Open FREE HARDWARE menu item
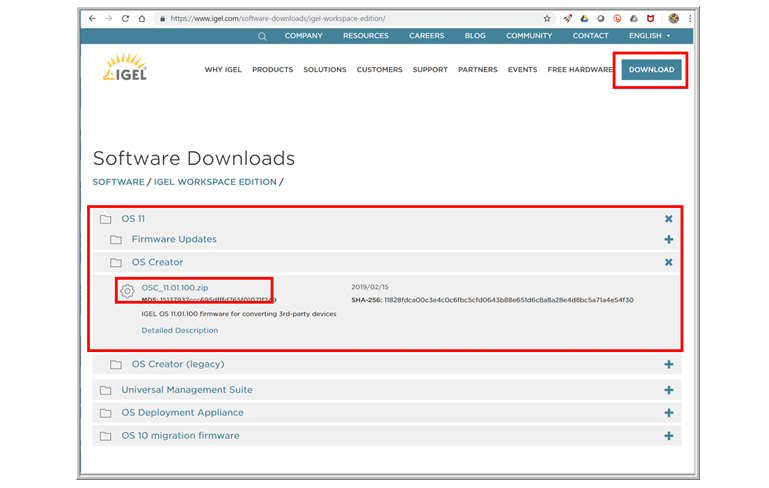 coord(580,70)
